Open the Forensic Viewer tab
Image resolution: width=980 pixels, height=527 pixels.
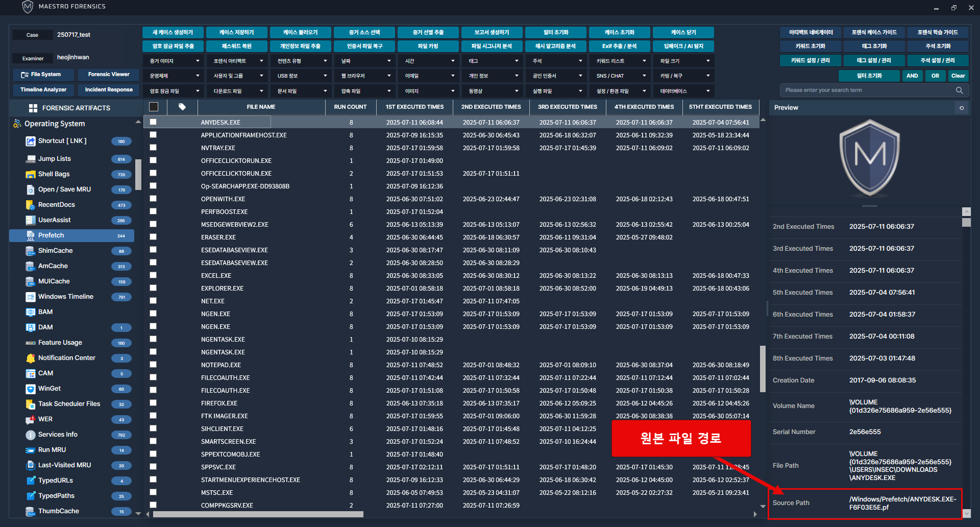coord(109,75)
